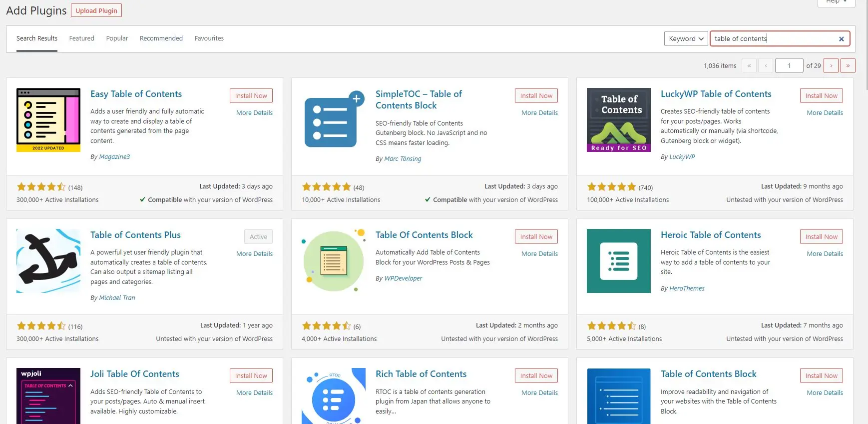Open Rich Table of Contents plugin icon
Screen dimensions: 868x424
tap(334, 396)
